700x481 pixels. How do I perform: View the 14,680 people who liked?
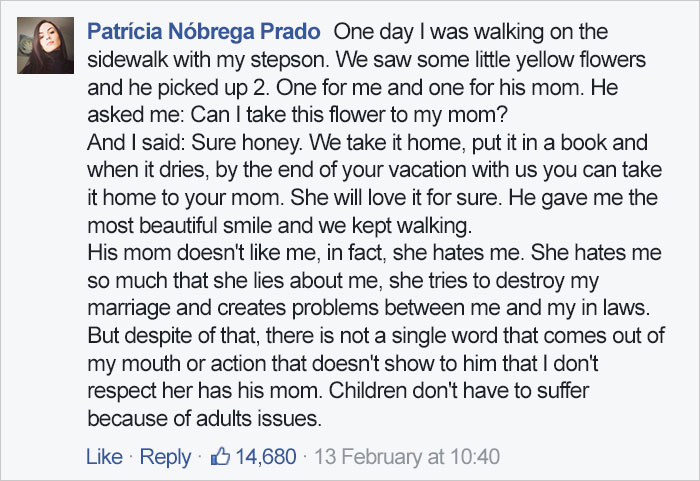pyautogui.click(x=264, y=457)
